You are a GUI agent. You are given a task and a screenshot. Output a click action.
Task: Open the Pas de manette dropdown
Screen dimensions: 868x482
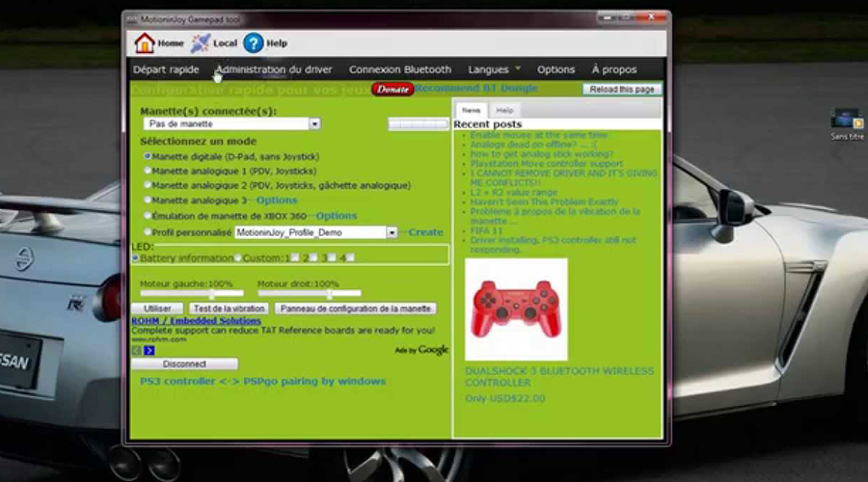[x=231, y=124]
